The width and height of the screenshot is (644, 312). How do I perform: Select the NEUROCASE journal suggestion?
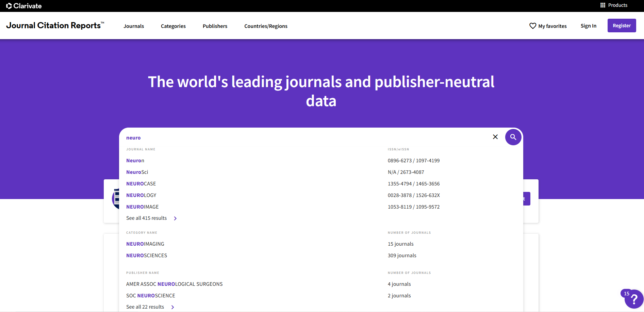(x=141, y=184)
